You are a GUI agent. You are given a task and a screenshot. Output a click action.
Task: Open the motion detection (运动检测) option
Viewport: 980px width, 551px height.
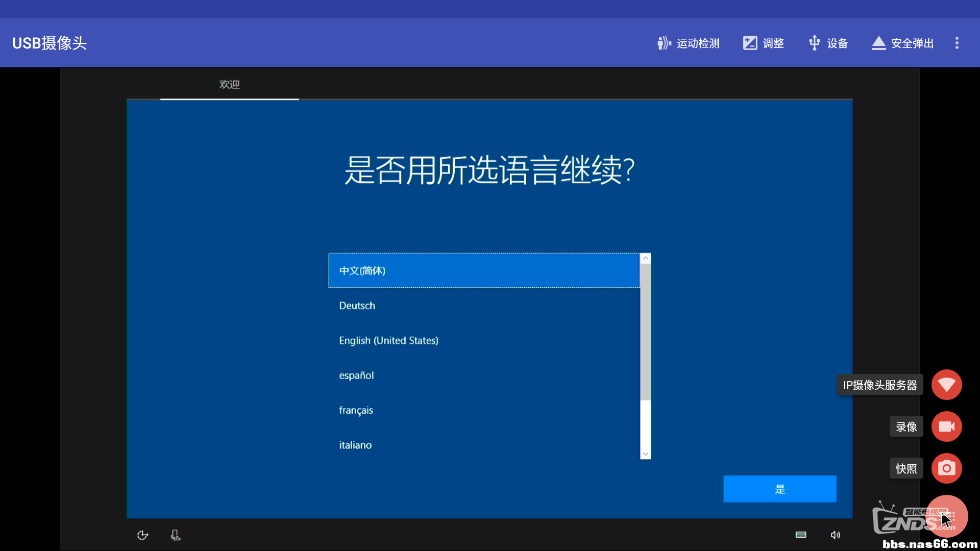coord(689,43)
